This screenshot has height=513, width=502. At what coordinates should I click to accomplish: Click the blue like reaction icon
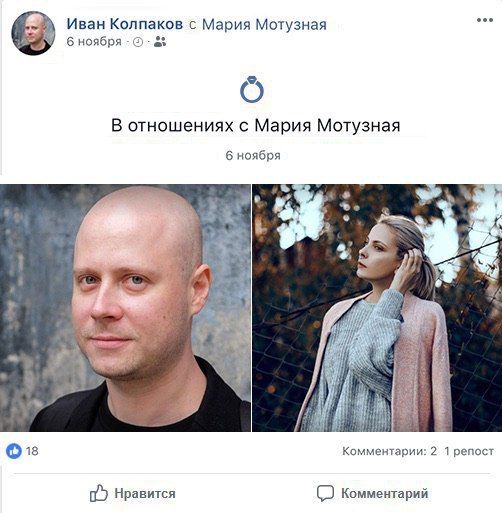click(14, 451)
